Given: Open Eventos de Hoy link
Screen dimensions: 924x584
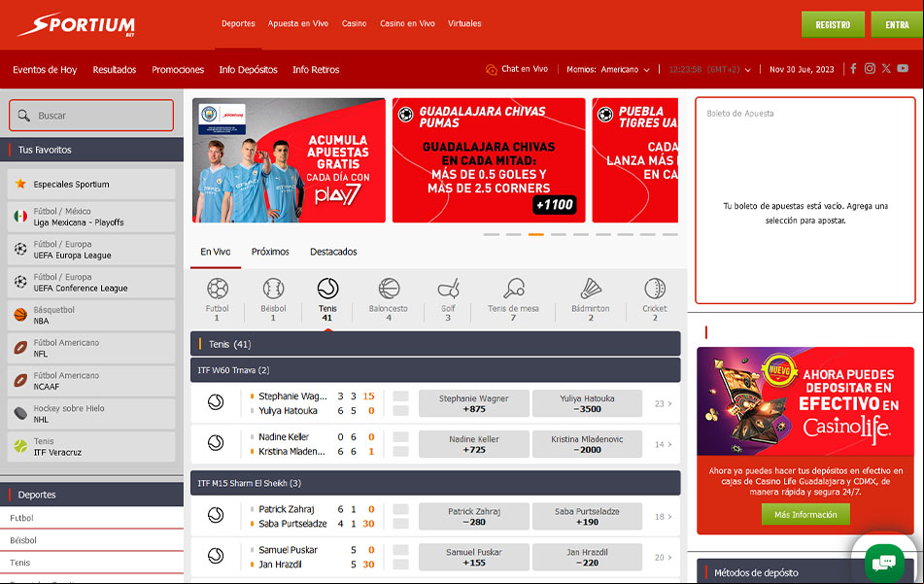Looking at the screenshot, I should pyautogui.click(x=45, y=70).
